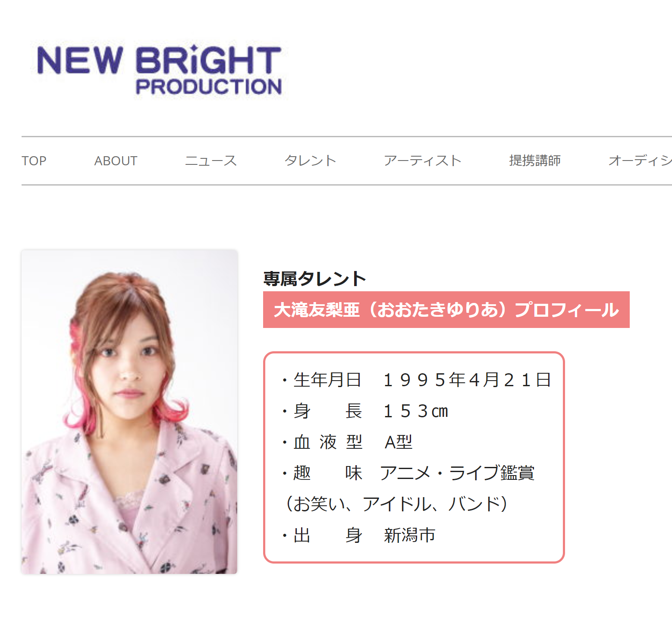Open the オーディション menu item at right
672x627 pixels.
(x=640, y=161)
